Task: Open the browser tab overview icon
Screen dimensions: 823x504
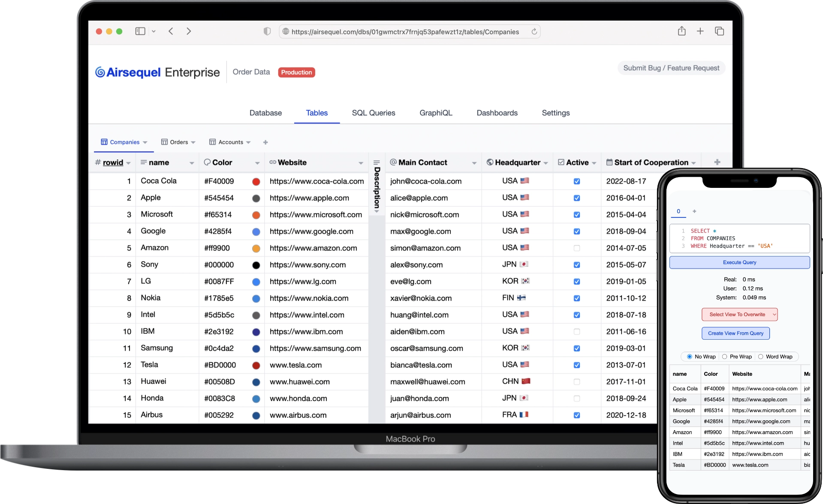Action: [x=719, y=31]
